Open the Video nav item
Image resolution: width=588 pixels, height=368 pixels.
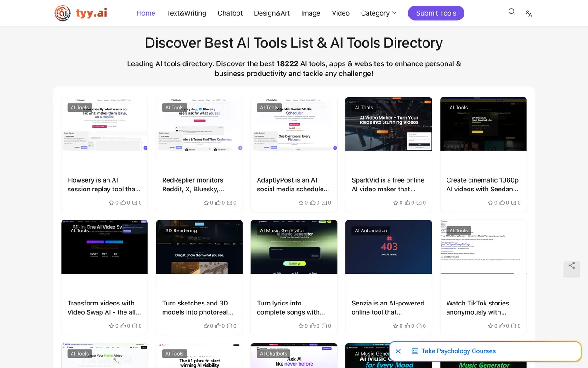341,13
